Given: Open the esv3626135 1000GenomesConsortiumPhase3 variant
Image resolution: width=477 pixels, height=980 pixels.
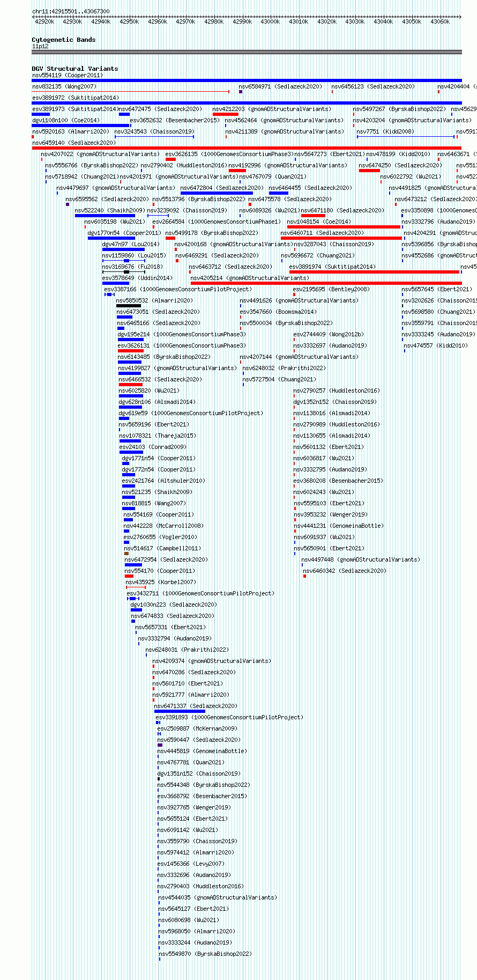Looking at the screenshot, I should click(x=229, y=154).
